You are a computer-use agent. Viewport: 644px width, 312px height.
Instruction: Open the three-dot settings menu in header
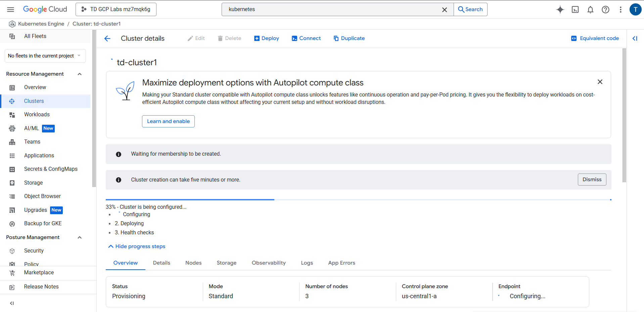coord(620,9)
